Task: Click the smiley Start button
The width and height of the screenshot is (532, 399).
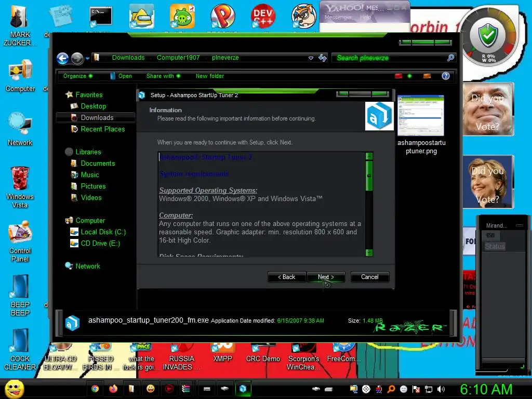Action: pos(14,389)
